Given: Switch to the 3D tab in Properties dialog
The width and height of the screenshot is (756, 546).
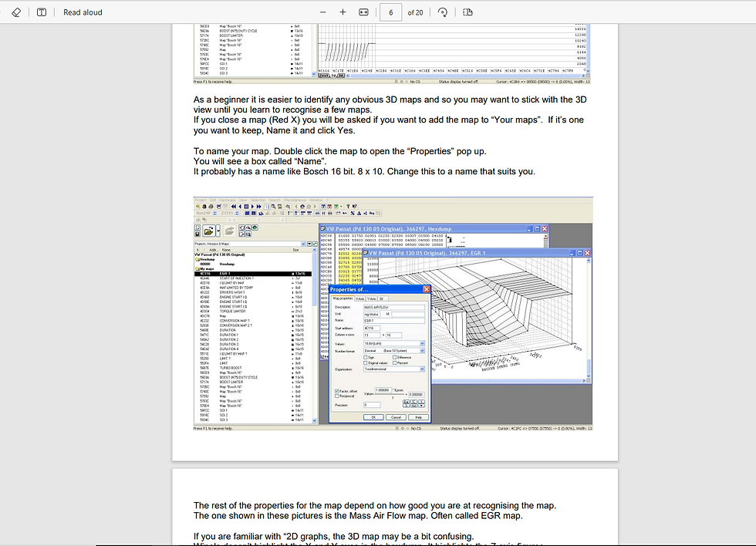Looking at the screenshot, I should click(x=383, y=298).
